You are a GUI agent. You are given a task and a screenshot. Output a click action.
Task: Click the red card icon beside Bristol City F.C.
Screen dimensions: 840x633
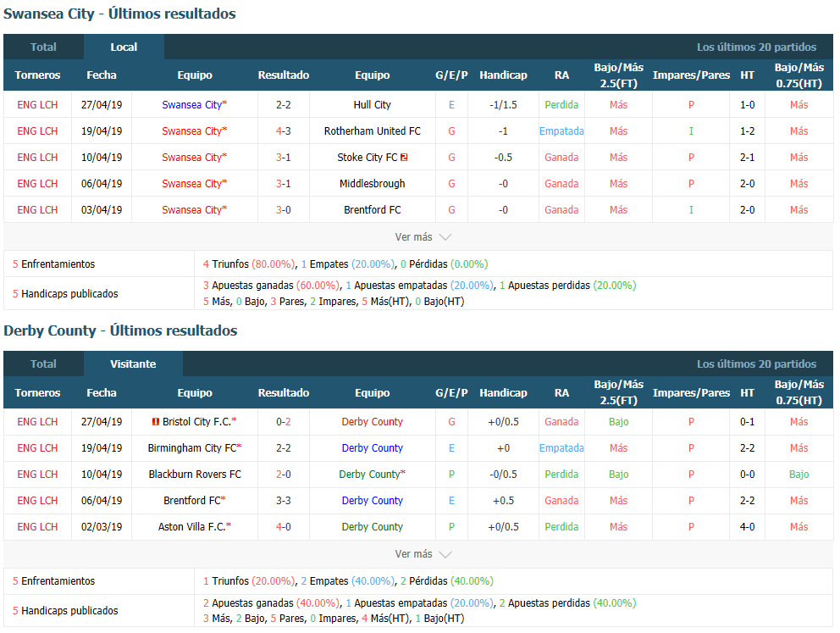click(x=155, y=422)
